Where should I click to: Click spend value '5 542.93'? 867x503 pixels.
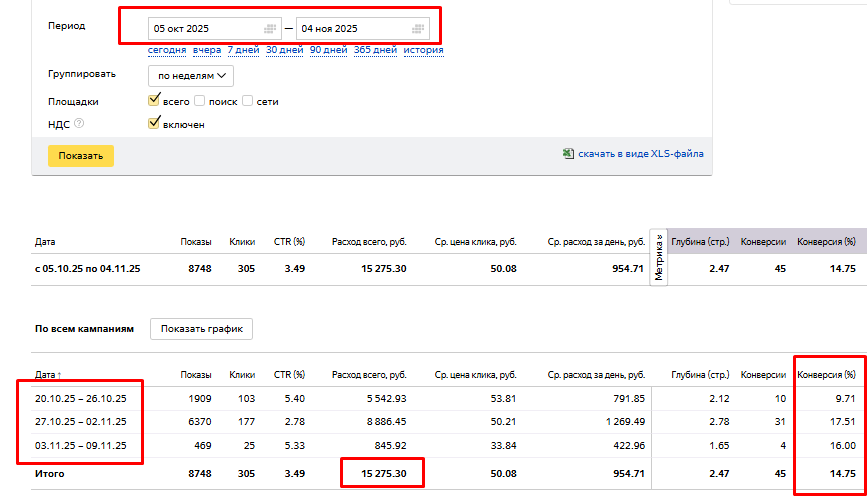tap(387, 399)
